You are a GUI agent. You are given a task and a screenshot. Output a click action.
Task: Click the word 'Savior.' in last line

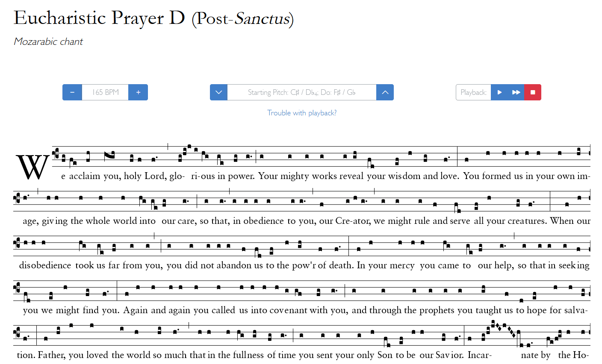point(449,355)
